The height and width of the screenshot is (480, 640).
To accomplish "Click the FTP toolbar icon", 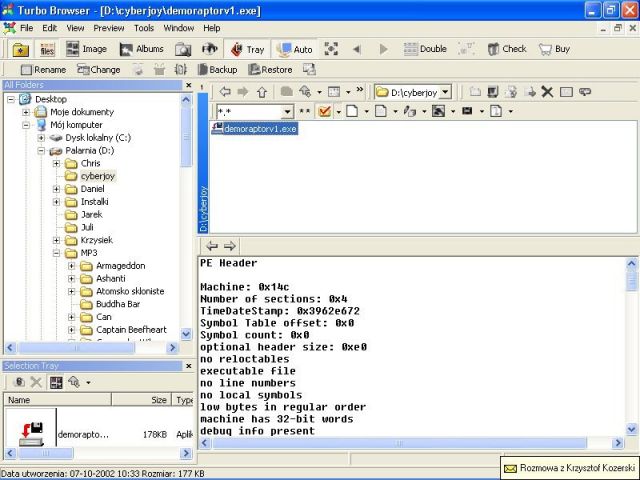I will click(209, 49).
